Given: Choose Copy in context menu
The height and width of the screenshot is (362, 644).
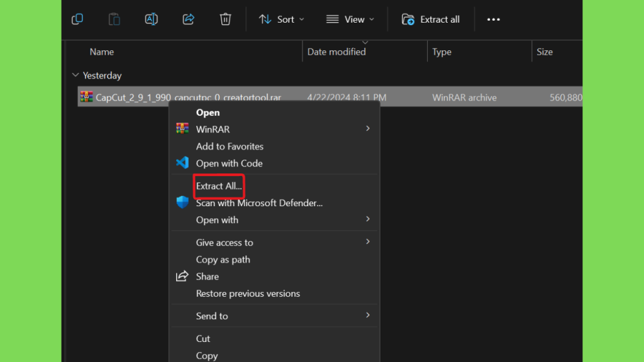Looking at the screenshot, I should [206, 356].
